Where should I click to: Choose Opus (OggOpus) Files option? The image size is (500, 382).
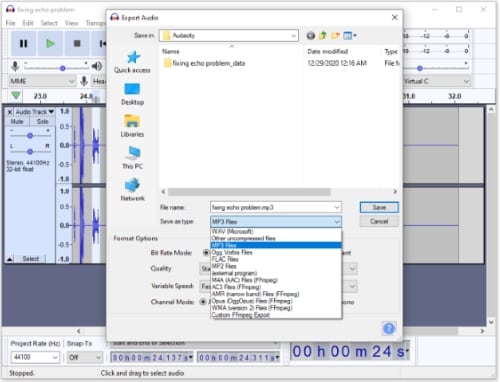pos(276,301)
